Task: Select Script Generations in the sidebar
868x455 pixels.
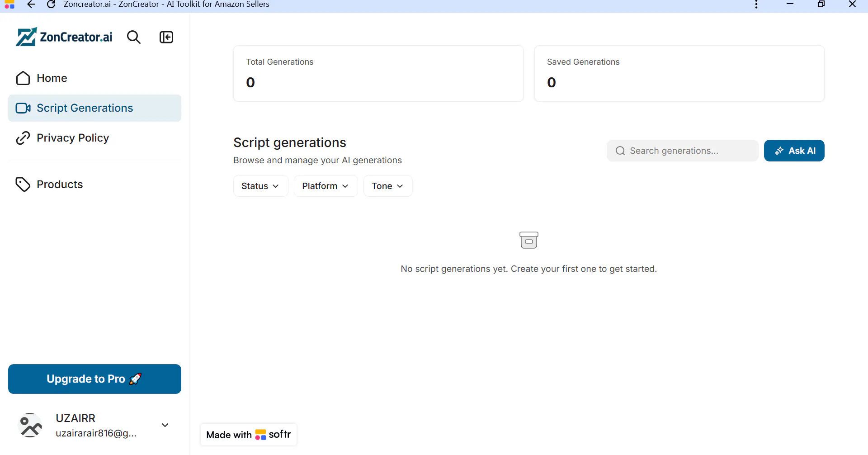Action: pos(94,108)
